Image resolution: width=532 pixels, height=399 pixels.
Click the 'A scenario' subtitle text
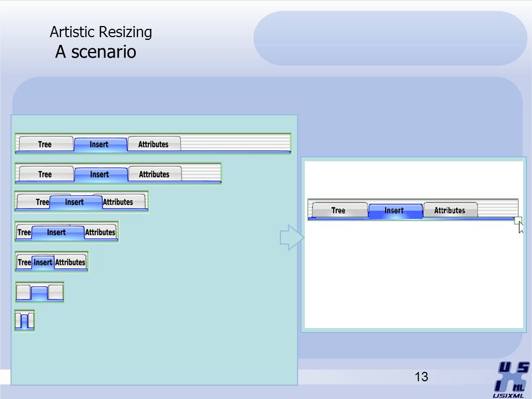pyautogui.click(x=96, y=52)
